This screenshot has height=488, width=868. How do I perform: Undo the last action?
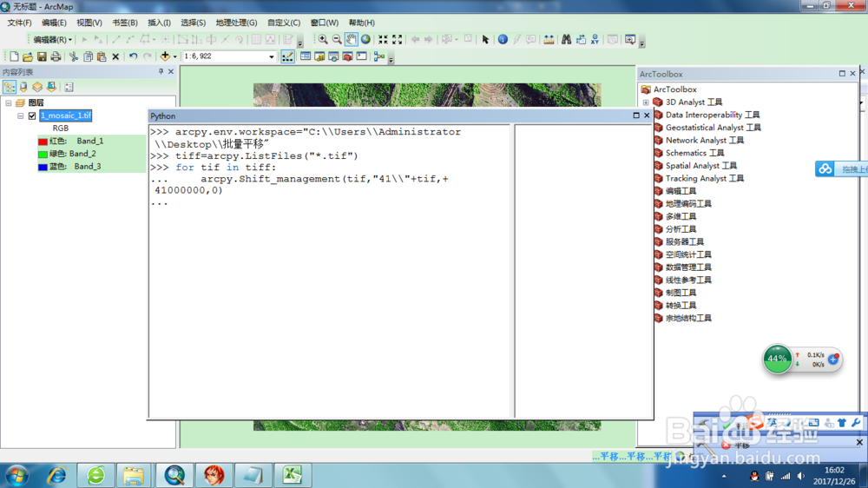(133, 56)
